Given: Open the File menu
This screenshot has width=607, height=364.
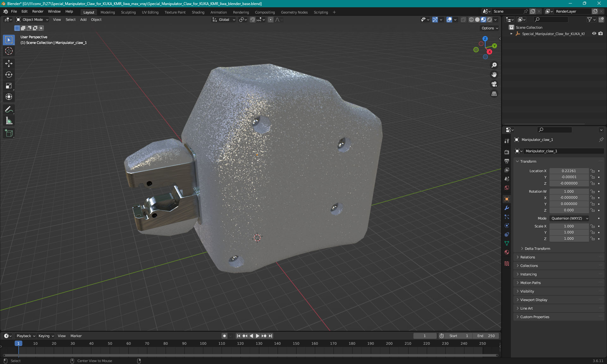Looking at the screenshot, I should click(x=14, y=11).
